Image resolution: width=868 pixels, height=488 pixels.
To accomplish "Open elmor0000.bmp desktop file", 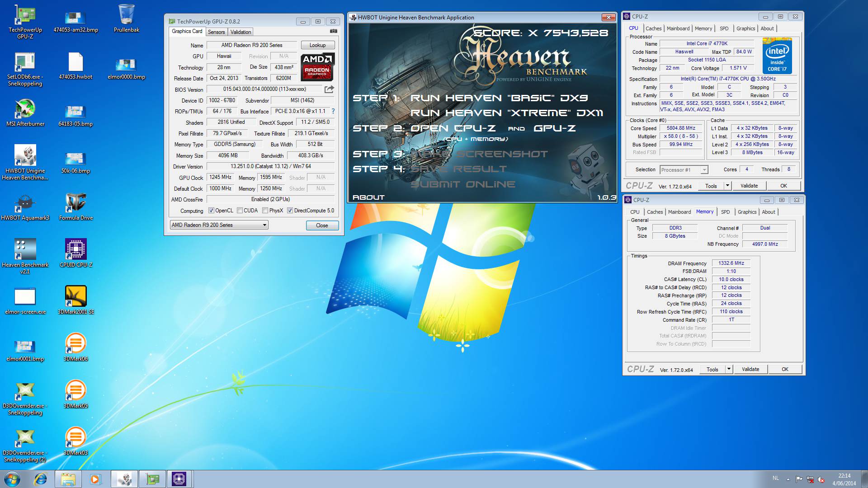I will pyautogui.click(x=126, y=68).
